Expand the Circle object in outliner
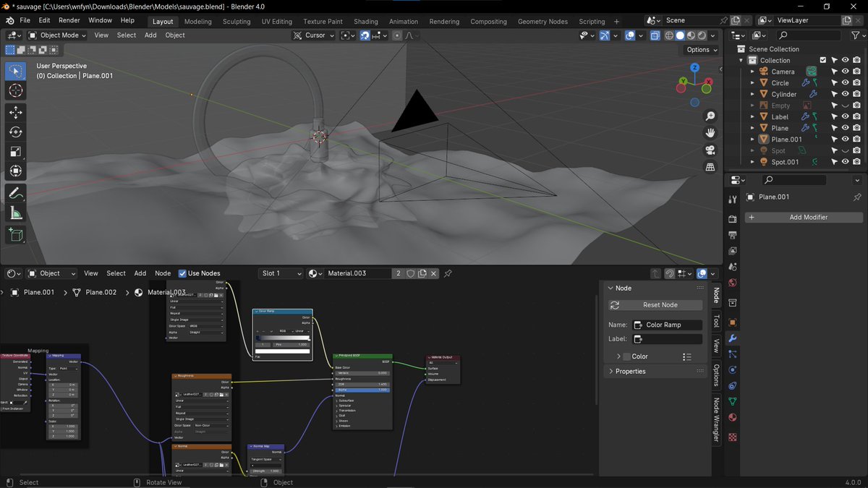 point(752,83)
